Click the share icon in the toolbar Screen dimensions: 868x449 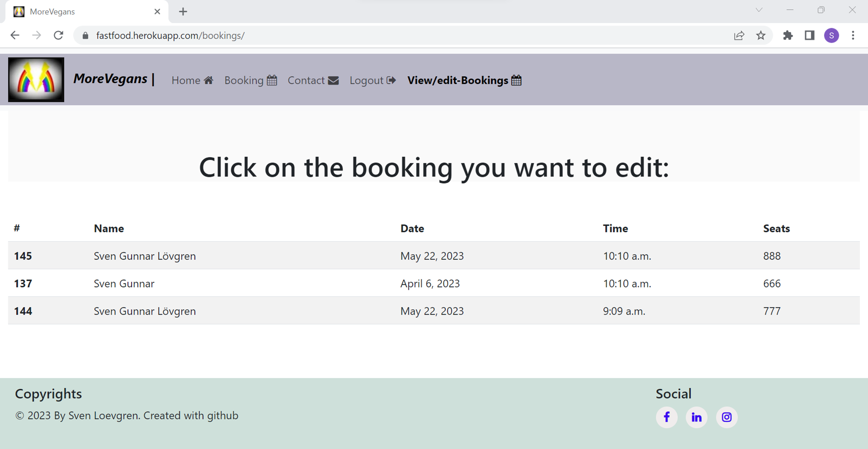point(739,35)
